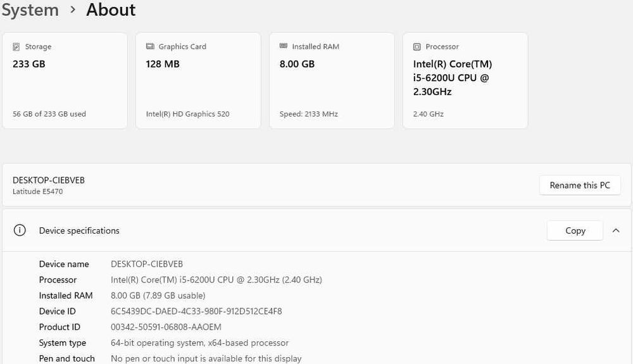Viewport: 633px width, 364px height.
Task: Click the DESKTOP-CIEBVEB PC name heading
Action: click(49, 180)
